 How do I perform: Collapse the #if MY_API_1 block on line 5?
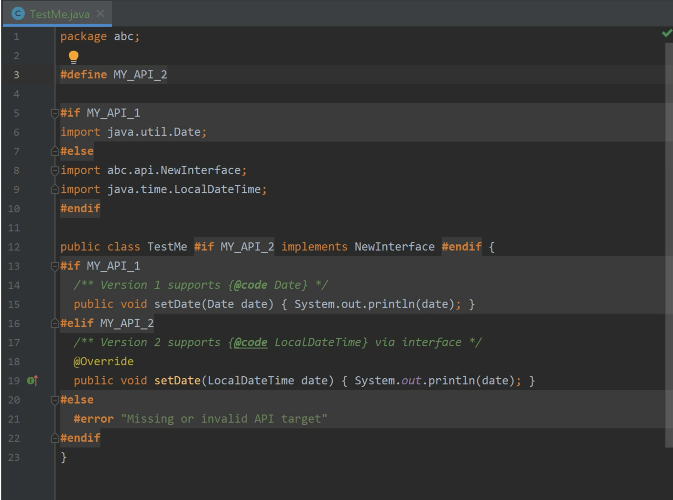56,113
